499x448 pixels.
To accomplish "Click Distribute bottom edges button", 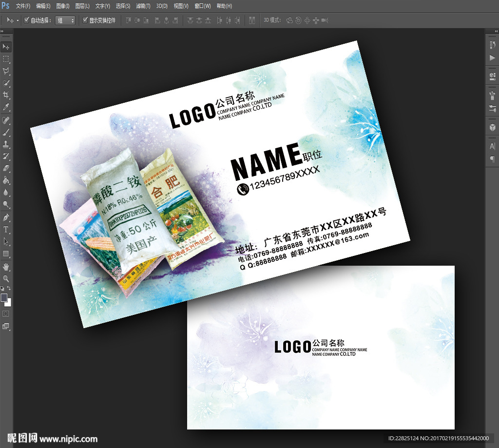I will pos(208,20).
